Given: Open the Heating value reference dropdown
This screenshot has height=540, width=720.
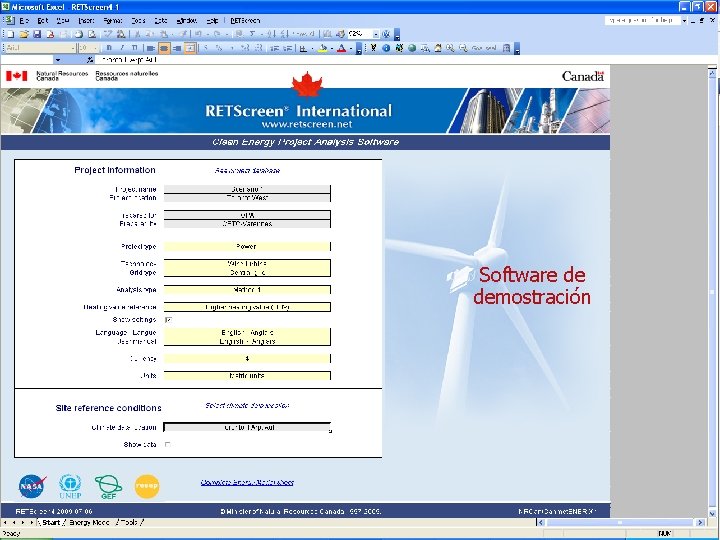Looking at the screenshot, I should coord(247,307).
